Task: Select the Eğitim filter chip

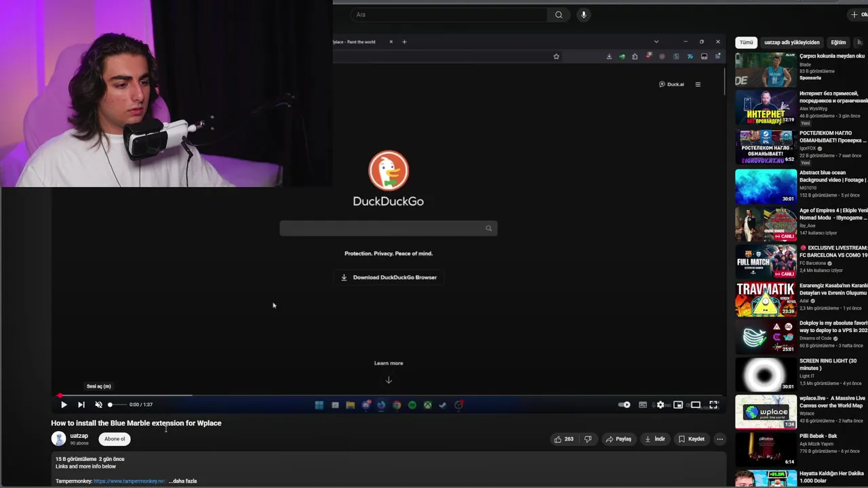Action: [x=839, y=43]
